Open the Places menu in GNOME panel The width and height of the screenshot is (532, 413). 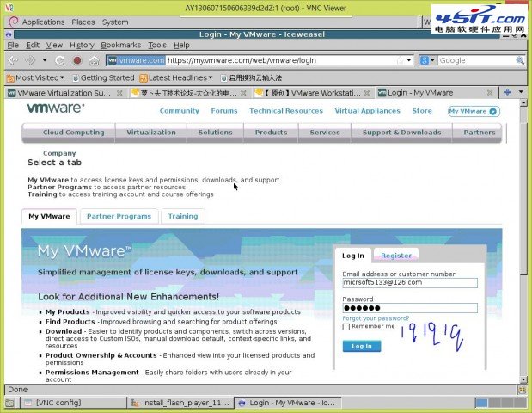(x=83, y=22)
